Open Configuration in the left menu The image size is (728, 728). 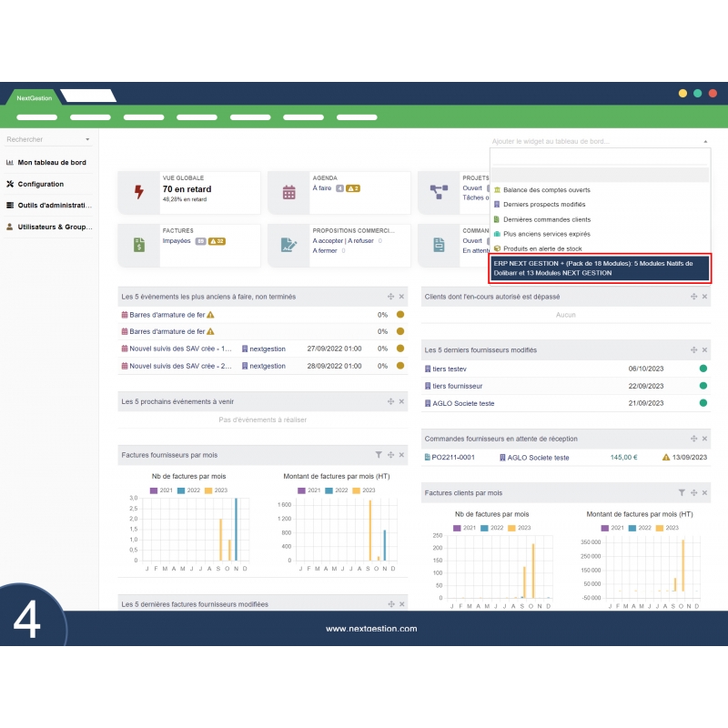tap(40, 184)
